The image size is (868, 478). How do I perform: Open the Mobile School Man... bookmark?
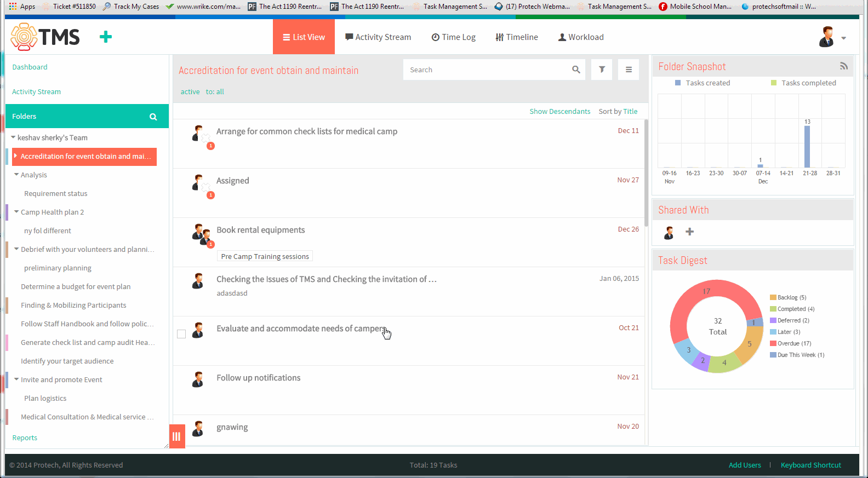695,6
